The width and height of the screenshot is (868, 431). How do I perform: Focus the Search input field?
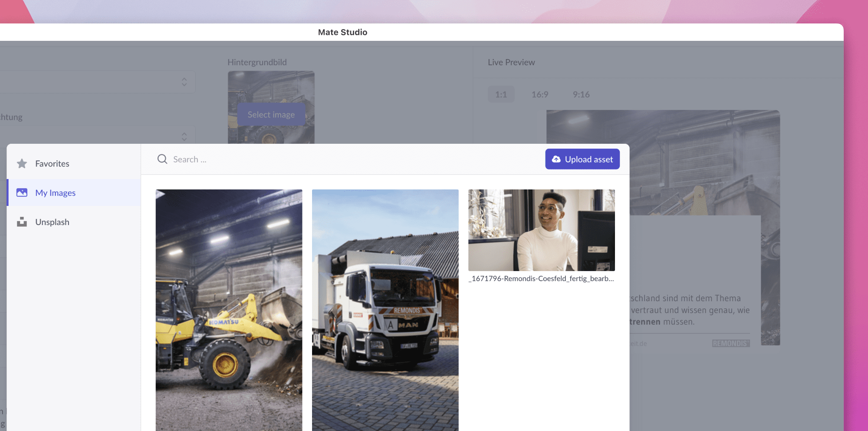347,159
